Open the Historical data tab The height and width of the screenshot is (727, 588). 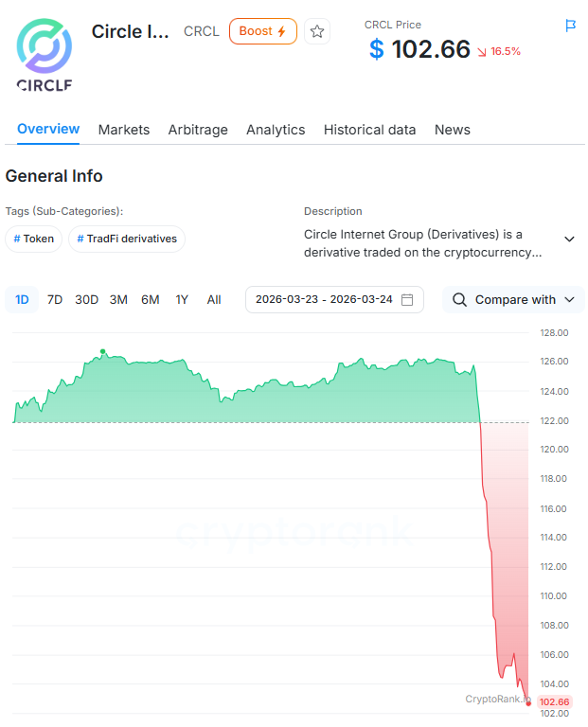coord(369,130)
